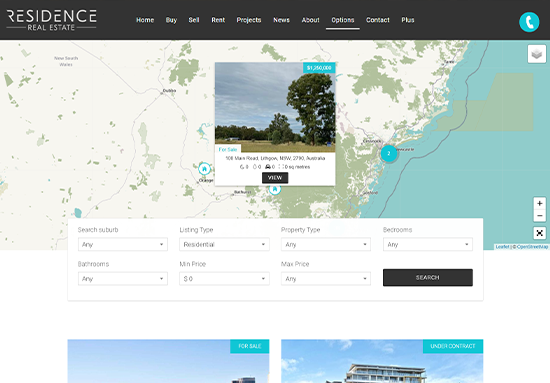The width and height of the screenshot is (550, 383).
Task: Open the map layers control
Action: tap(537, 54)
